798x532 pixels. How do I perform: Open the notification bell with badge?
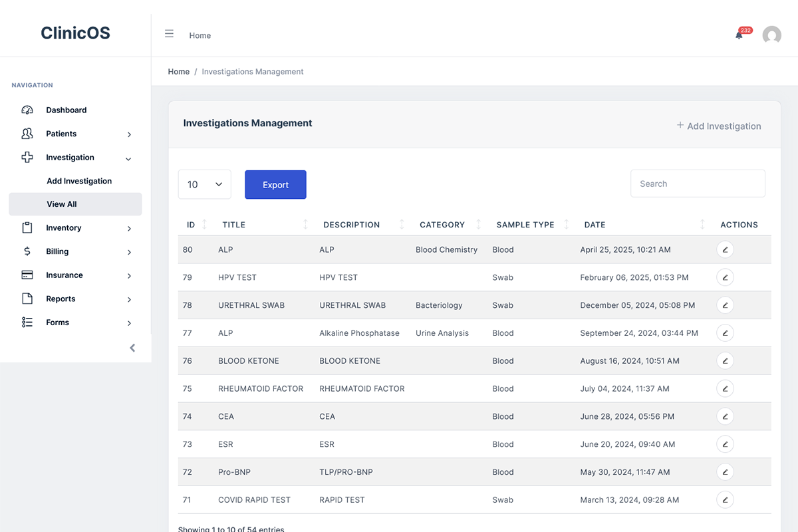739,35
